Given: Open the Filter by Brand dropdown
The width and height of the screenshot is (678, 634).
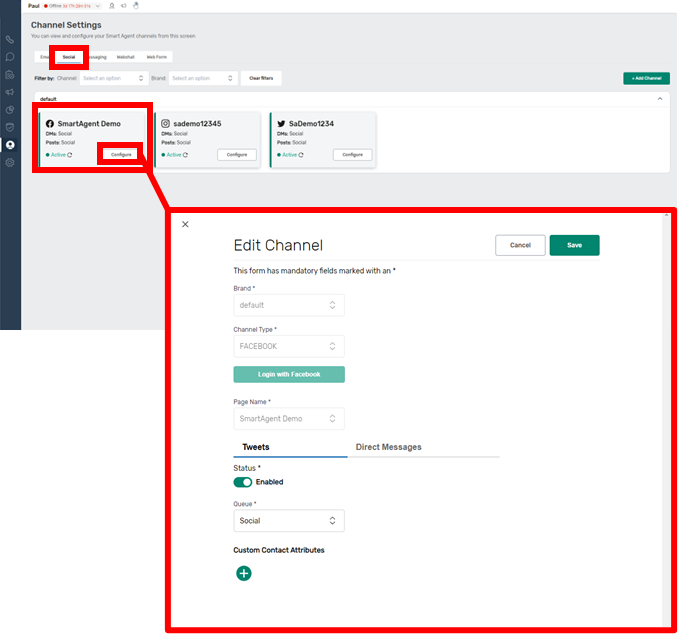Looking at the screenshot, I should [x=202, y=78].
